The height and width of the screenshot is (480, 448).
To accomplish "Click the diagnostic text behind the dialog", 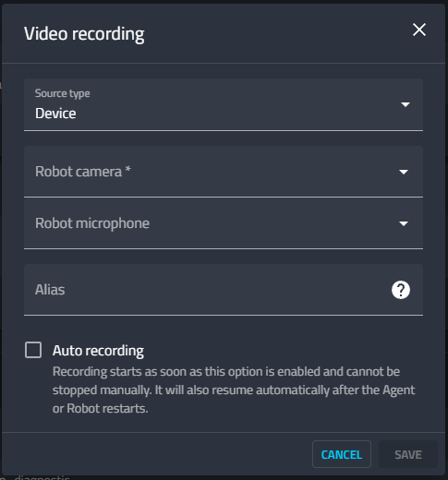I will click(42, 478).
